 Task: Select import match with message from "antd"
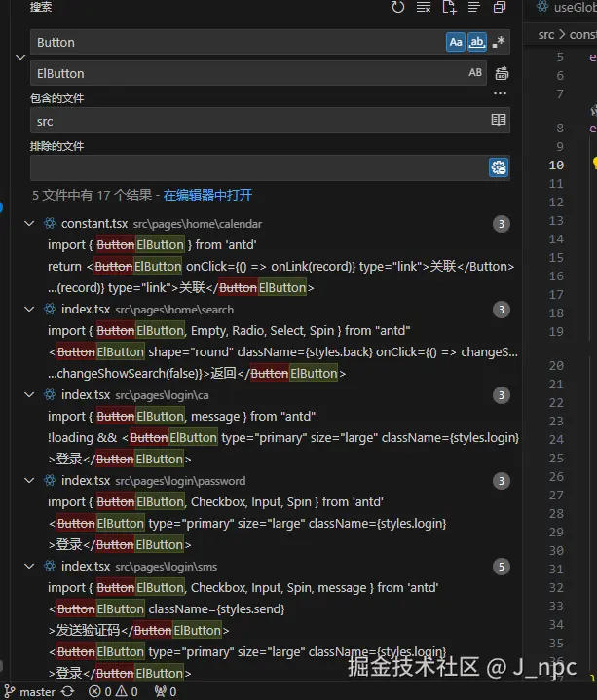click(182, 417)
